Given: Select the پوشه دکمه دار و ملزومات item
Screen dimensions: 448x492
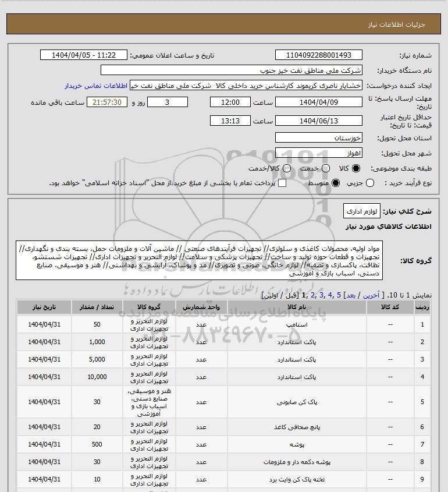Looking at the screenshot, I should (297, 462).
